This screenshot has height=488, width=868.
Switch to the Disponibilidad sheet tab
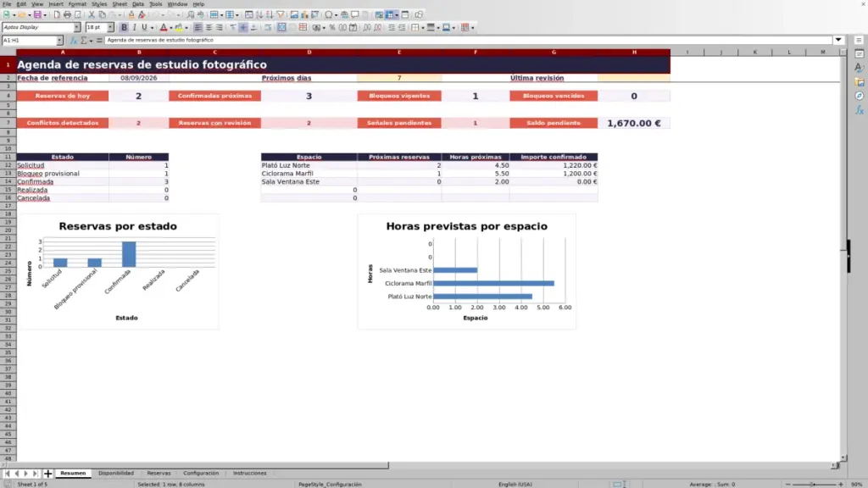(x=116, y=474)
